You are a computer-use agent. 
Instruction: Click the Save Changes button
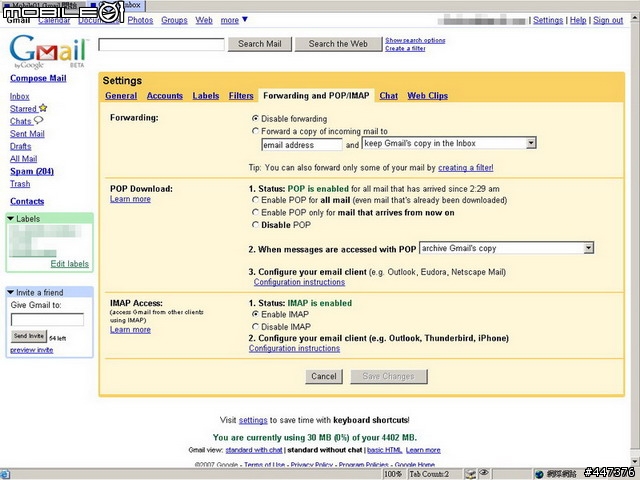[x=389, y=376]
